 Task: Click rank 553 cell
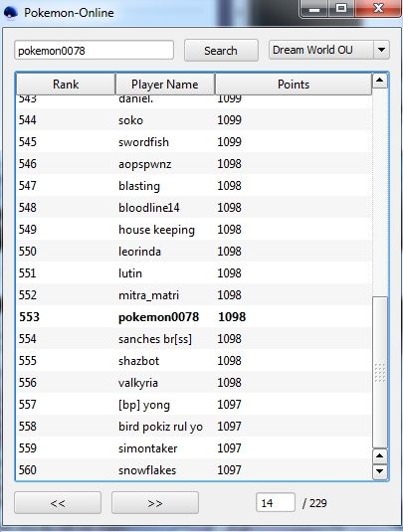point(30,317)
